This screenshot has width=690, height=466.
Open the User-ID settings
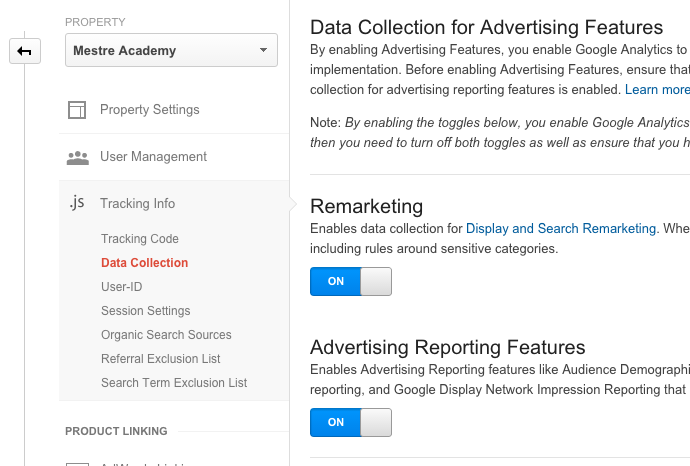coord(121,287)
